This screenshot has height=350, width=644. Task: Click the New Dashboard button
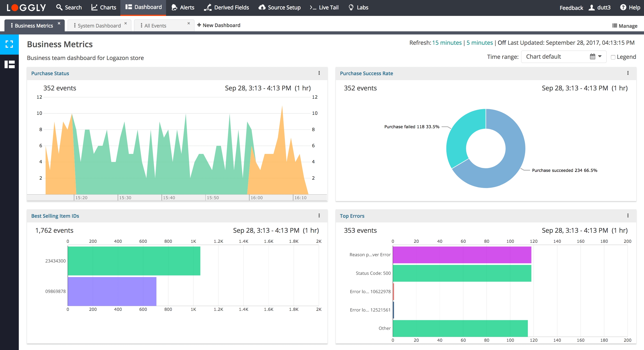click(x=220, y=25)
